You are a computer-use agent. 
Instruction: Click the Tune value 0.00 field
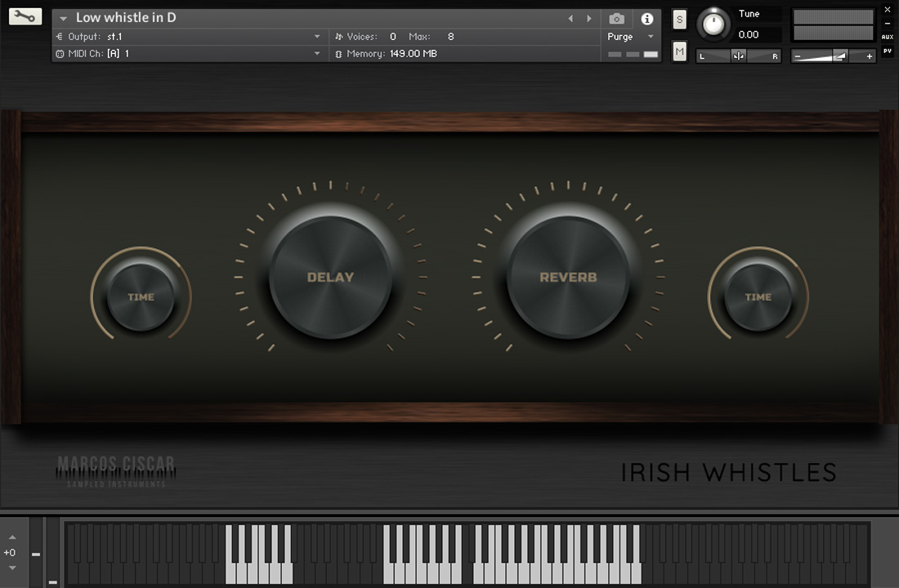pyautogui.click(x=749, y=34)
